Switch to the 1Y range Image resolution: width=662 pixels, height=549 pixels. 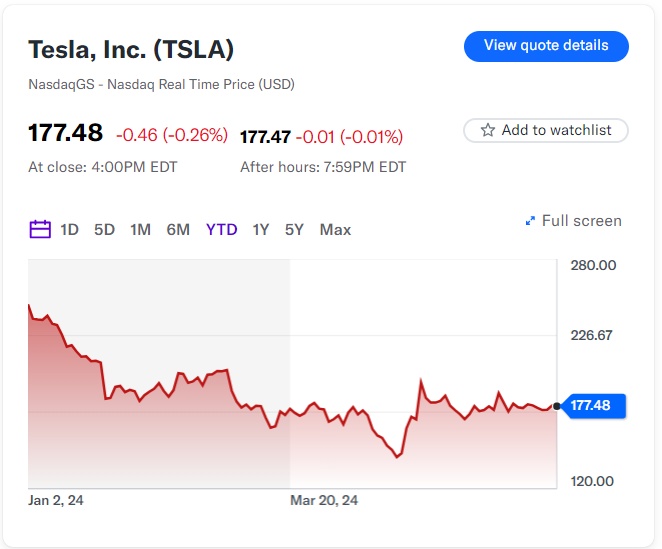[x=261, y=230]
